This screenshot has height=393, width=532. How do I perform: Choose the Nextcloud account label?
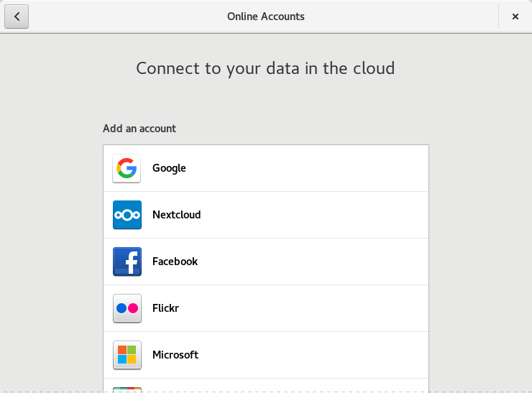pos(176,215)
